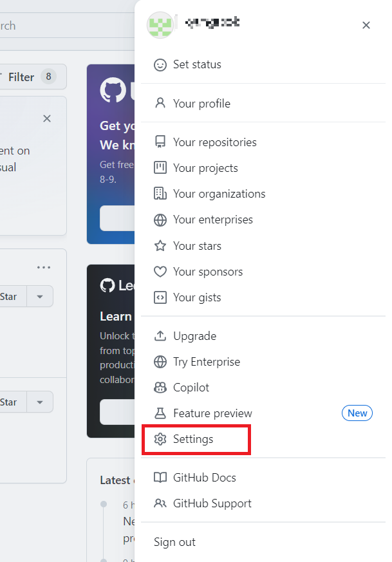Click the three-dot overflow menu

click(43, 267)
